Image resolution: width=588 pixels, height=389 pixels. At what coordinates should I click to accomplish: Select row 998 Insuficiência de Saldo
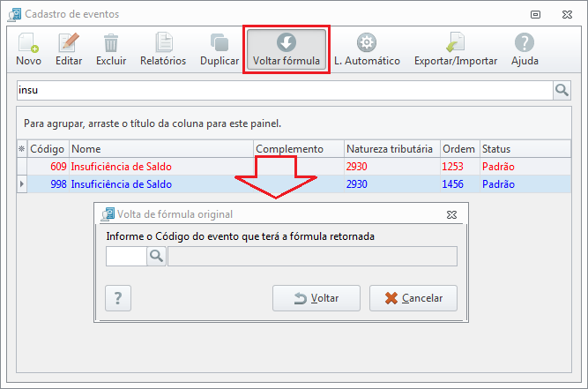pyautogui.click(x=294, y=184)
